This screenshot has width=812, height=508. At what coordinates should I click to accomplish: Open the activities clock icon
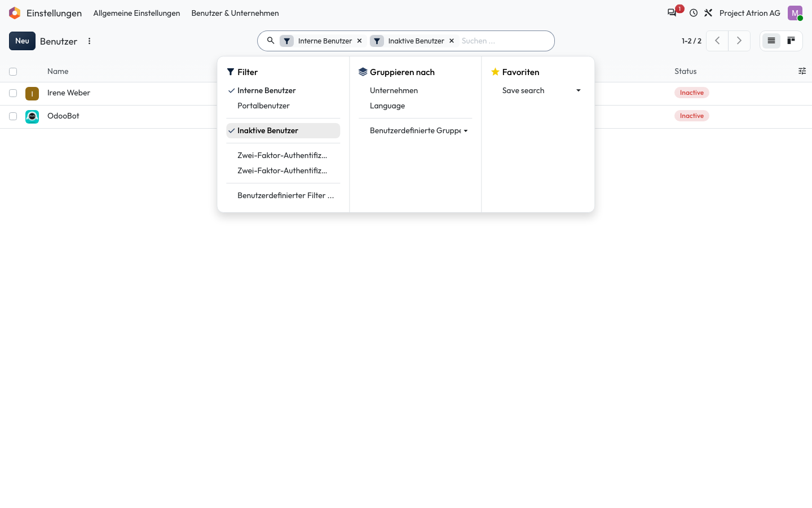[694, 12]
